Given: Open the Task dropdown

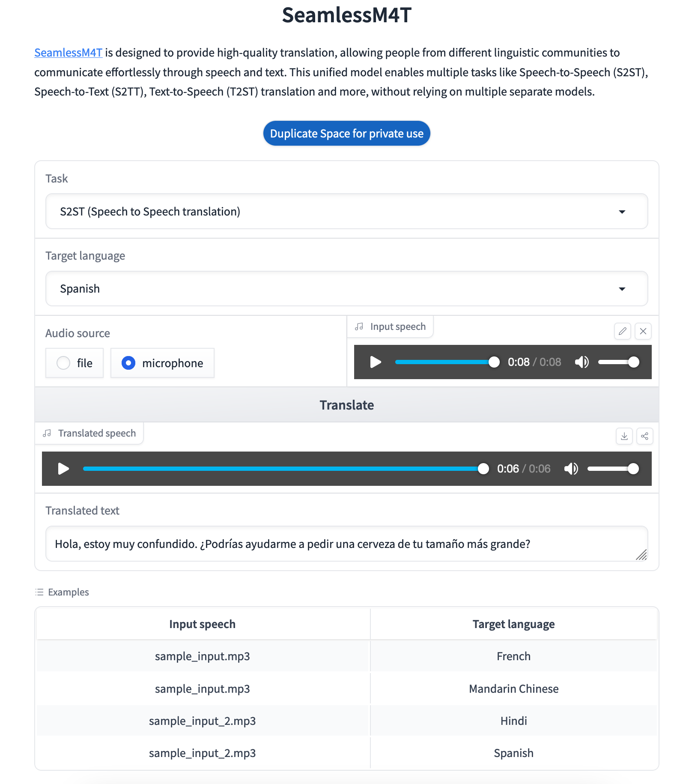Looking at the screenshot, I should point(347,211).
